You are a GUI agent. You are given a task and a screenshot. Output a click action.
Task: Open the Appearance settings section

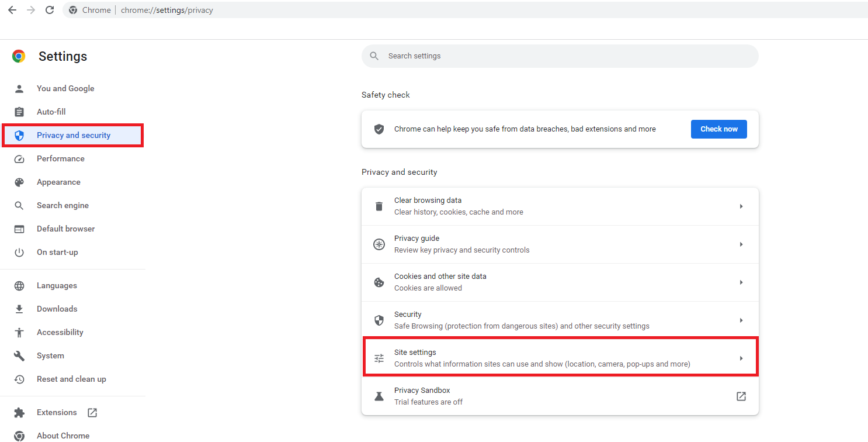click(x=58, y=182)
